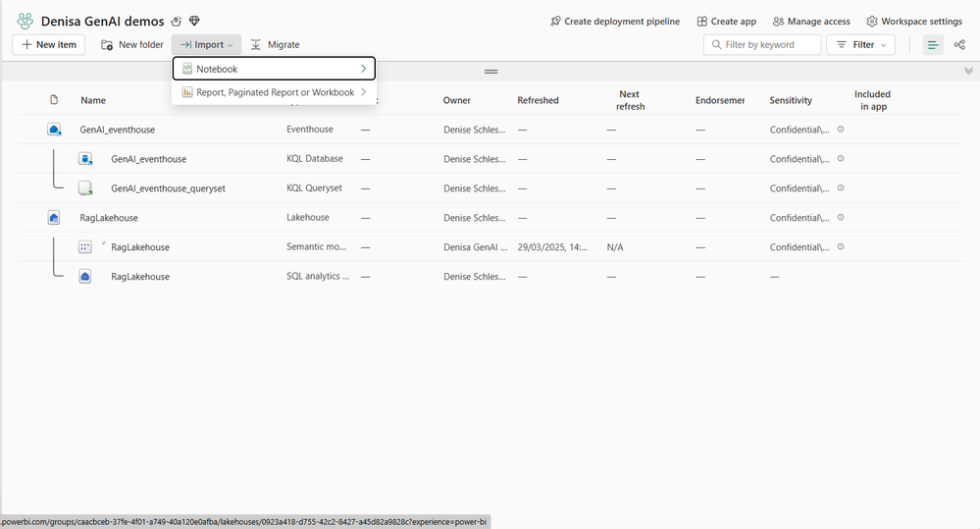Image resolution: width=980 pixels, height=529 pixels.
Task: Open the GenAI_eventhouse_queryset item
Action: 168,188
